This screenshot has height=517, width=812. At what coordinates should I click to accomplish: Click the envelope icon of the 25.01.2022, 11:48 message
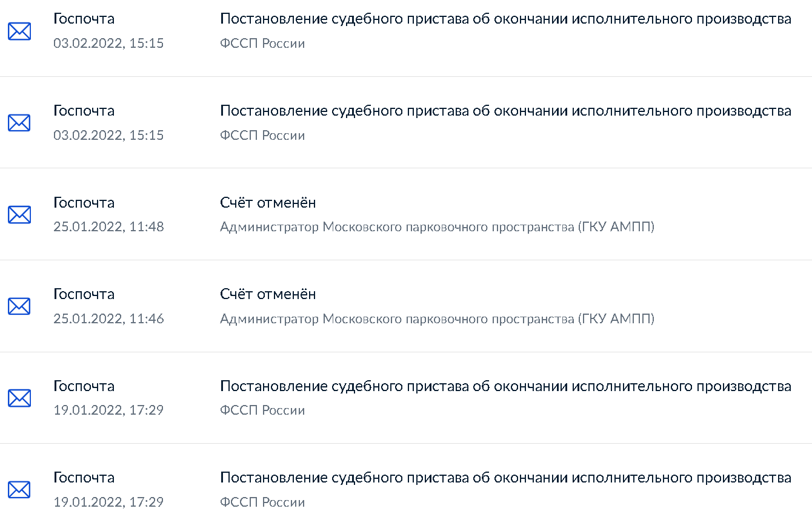(19, 214)
